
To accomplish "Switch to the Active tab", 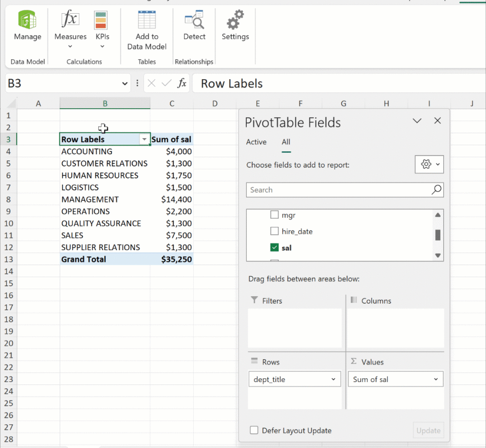I will tap(256, 142).
